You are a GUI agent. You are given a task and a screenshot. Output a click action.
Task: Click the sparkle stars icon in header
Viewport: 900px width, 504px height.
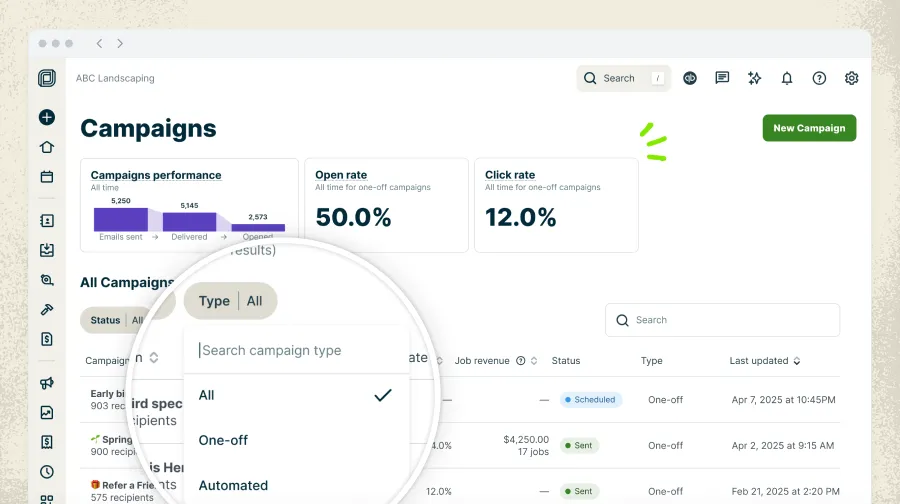(754, 78)
